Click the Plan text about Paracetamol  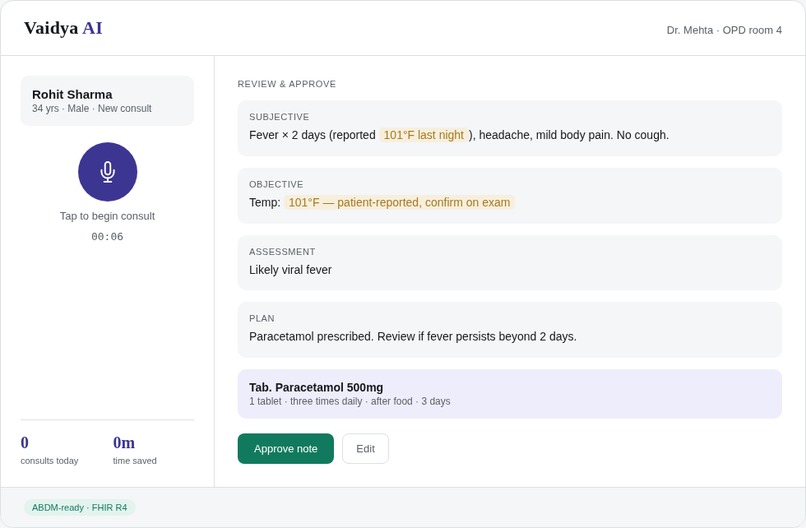coord(413,337)
